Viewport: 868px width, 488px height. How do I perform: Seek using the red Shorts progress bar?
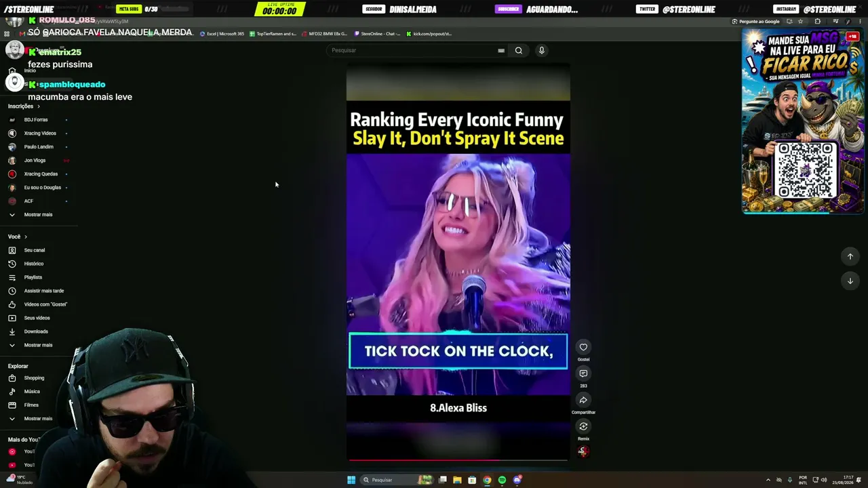pos(458,460)
